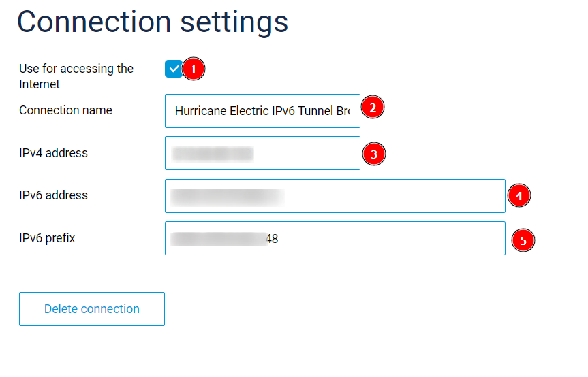The width and height of the screenshot is (588, 377).
Task: Click the 'IPv4 address' label text
Action: [x=53, y=153]
